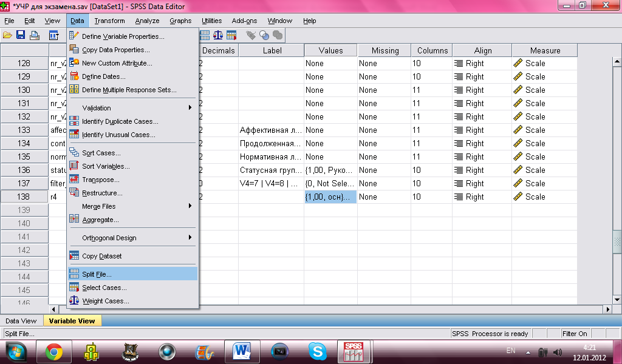Open Google Chrome from the taskbar
The image size is (622, 364).
coord(54,351)
